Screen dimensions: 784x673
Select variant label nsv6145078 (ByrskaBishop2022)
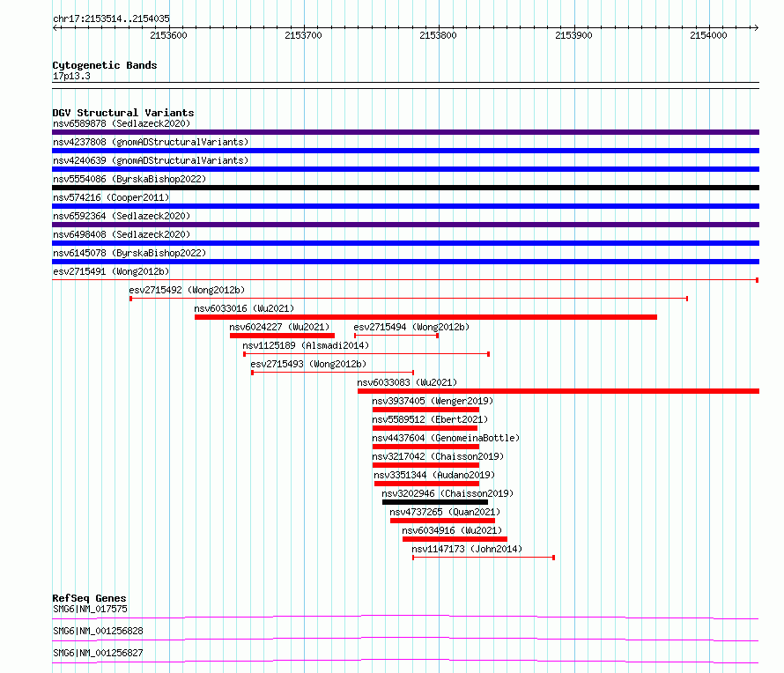(x=129, y=253)
